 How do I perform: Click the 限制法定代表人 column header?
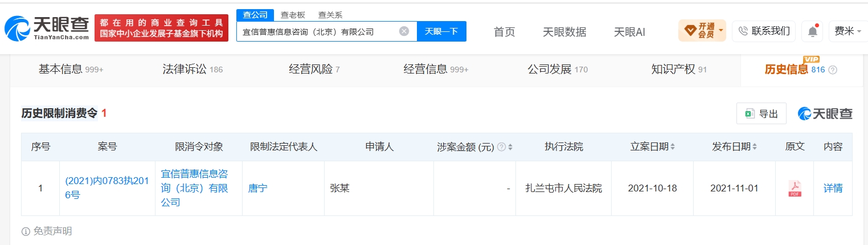click(x=284, y=147)
